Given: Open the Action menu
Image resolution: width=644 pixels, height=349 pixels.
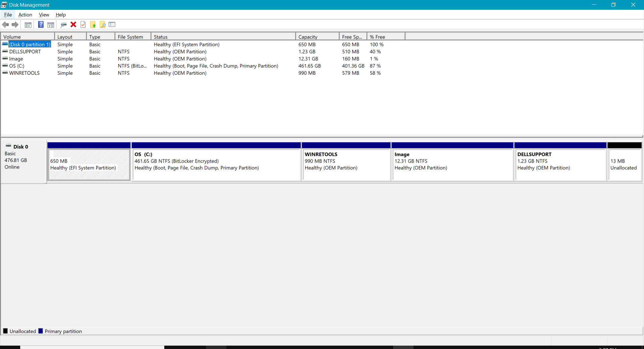Looking at the screenshot, I should pyautogui.click(x=25, y=15).
